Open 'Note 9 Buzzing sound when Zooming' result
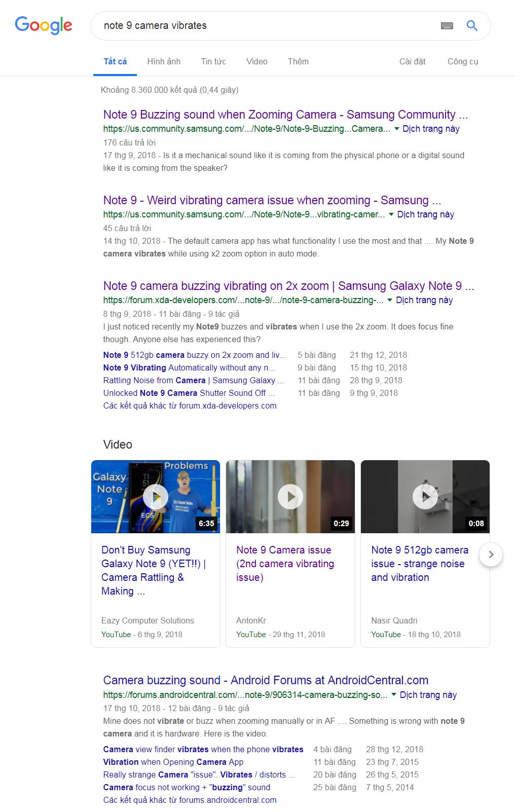This screenshot has height=812, width=515. tap(285, 115)
